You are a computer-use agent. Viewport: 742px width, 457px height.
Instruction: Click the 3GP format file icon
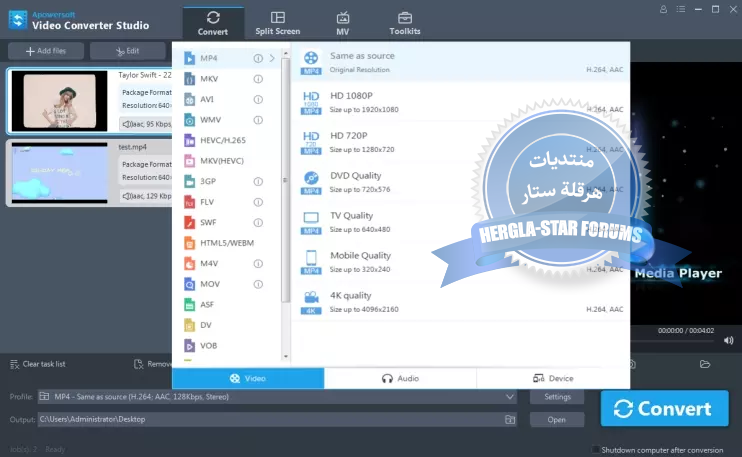click(x=189, y=181)
